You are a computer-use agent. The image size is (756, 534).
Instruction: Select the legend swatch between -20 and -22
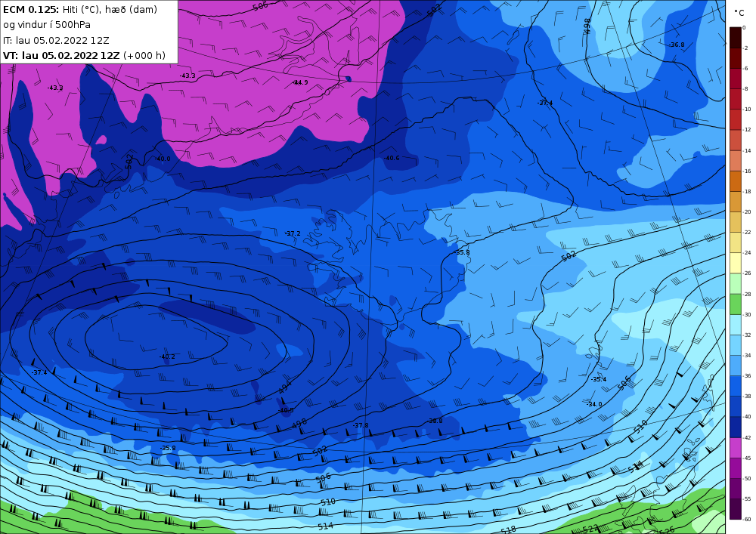(736, 222)
